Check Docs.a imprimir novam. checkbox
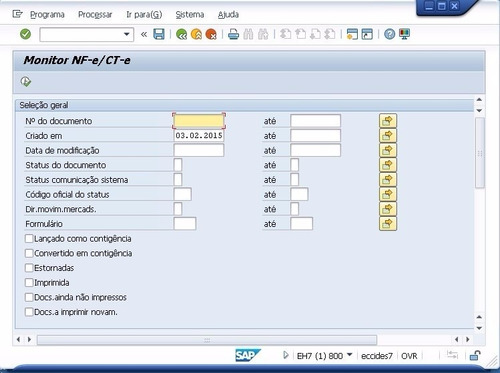 coord(29,312)
